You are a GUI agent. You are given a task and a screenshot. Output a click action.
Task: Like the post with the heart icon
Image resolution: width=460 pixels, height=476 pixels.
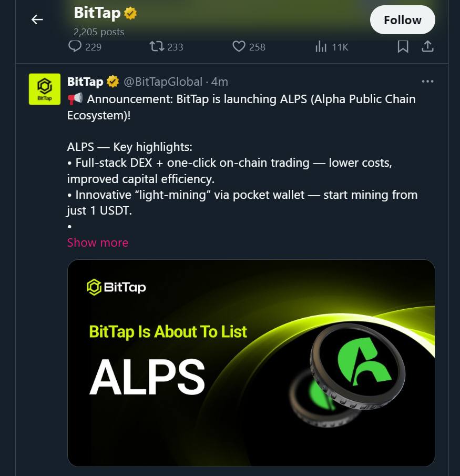tap(239, 47)
